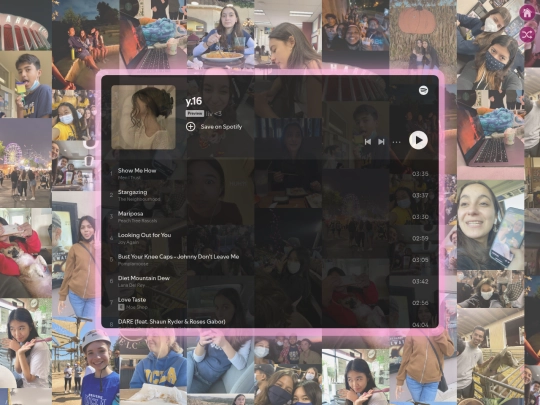Select the Lana Del Rey artist name
Screen dimensions: 540x405
click(x=131, y=285)
